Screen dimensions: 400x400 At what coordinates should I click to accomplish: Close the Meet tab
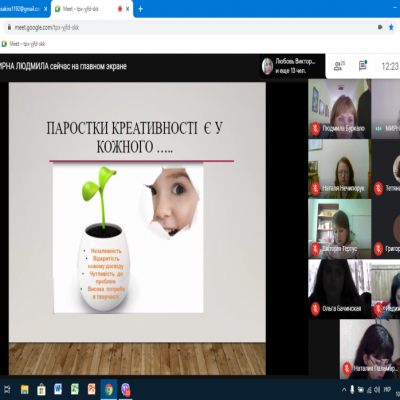[x=127, y=9]
